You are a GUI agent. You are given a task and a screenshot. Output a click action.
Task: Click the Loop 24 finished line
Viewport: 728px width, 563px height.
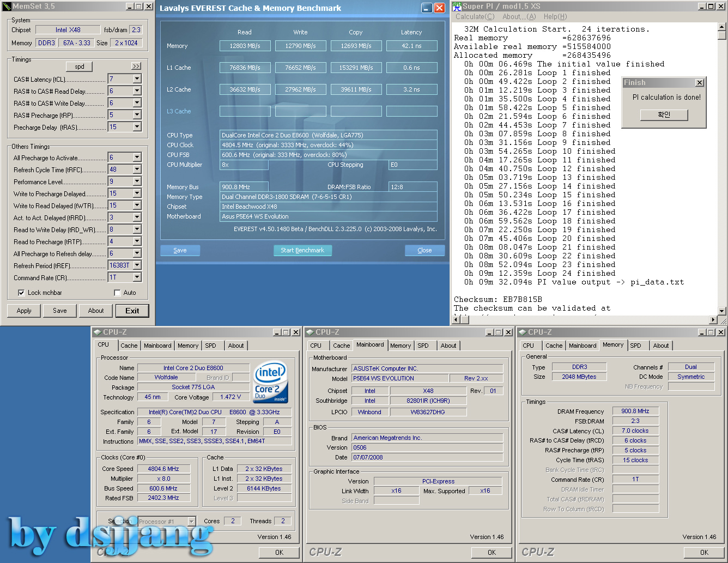click(x=539, y=273)
